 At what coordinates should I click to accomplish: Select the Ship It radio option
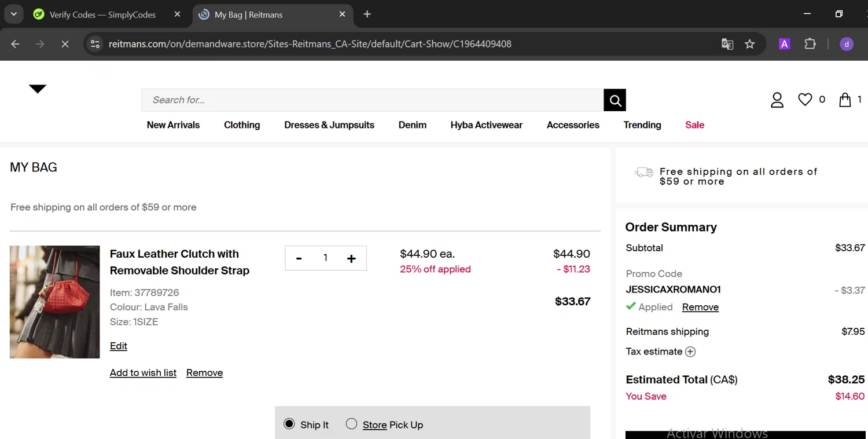(289, 424)
